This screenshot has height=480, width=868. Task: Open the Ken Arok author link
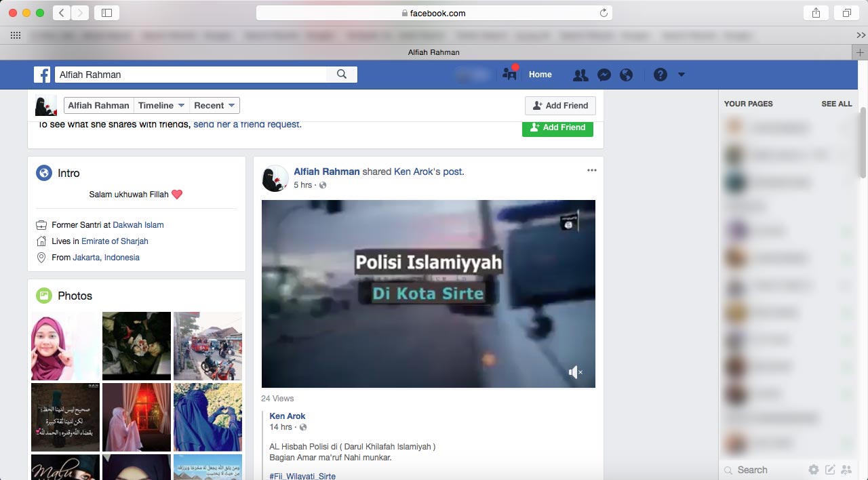pyautogui.click(x=288, y=416)
